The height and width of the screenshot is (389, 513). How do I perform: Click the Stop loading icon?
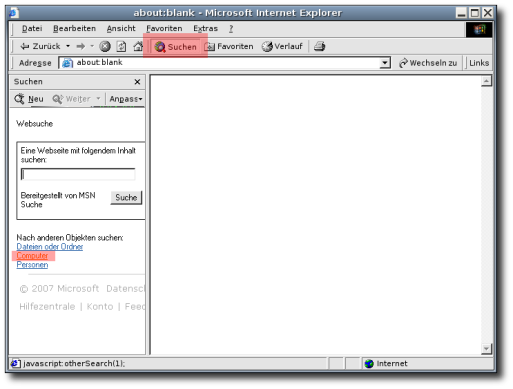pos(105,46)
